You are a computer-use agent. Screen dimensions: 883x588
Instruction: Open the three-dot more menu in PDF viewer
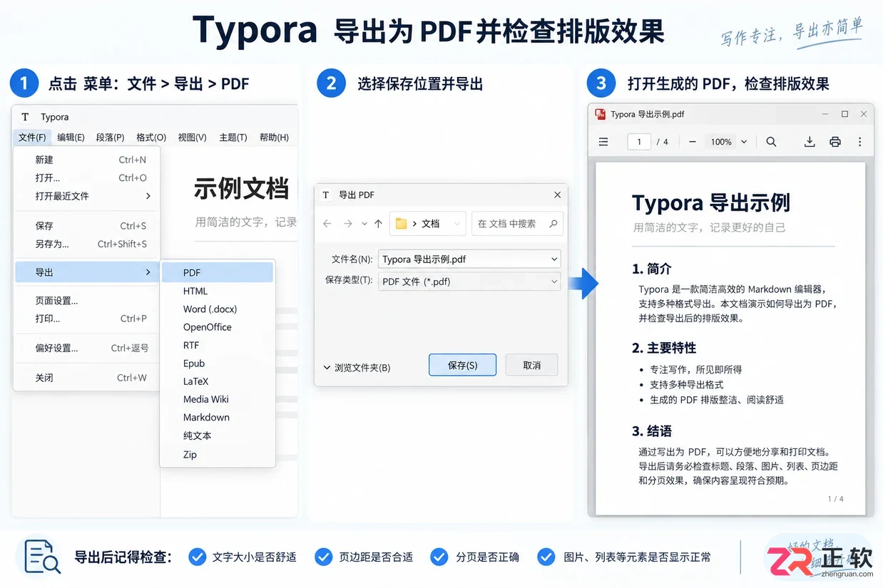click(860, 142)
